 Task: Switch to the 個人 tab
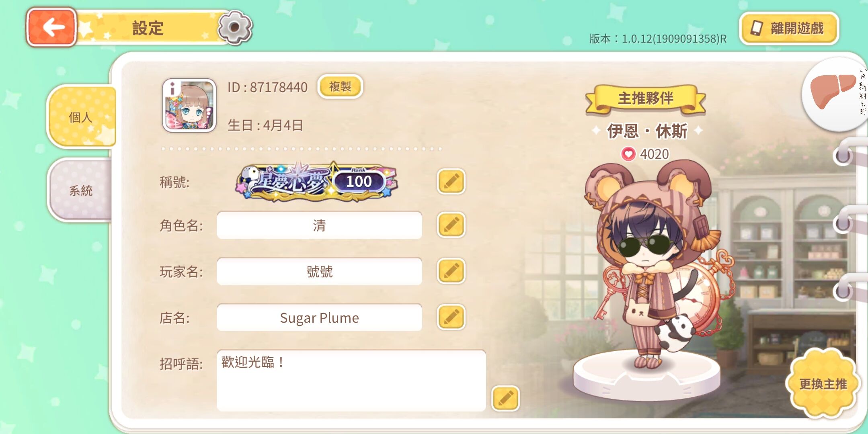(x=82, y=117)
